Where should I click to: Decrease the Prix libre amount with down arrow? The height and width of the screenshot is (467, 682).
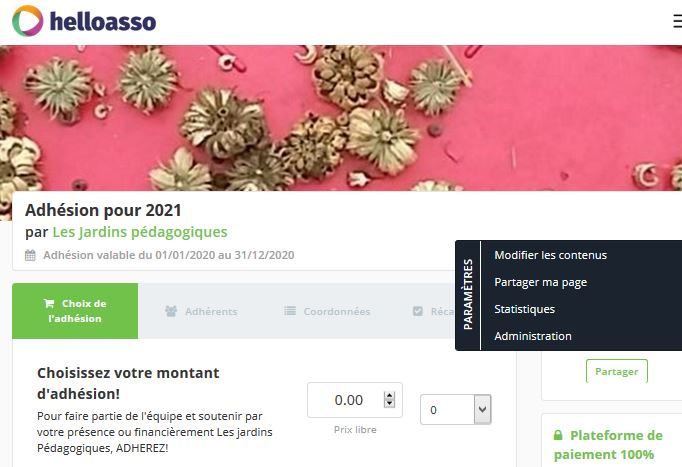tap(389, 404)
